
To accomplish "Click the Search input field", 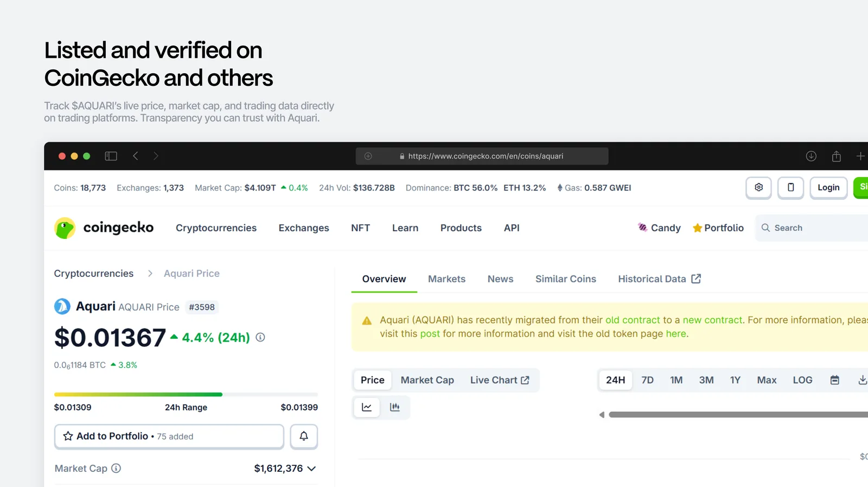I will [813, 228].
